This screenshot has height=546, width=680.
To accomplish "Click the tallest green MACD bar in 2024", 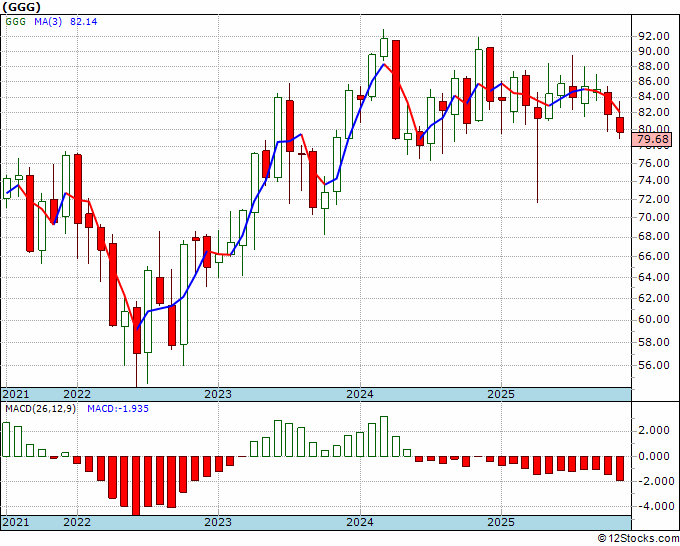I will tap(384, 436).
